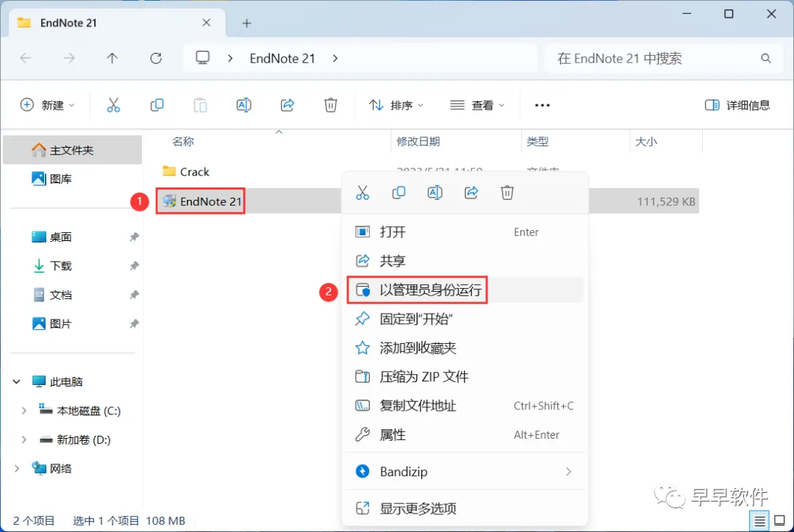794x532 pixels.
Task: Select the Crack folder
Action: pos(186,172)
